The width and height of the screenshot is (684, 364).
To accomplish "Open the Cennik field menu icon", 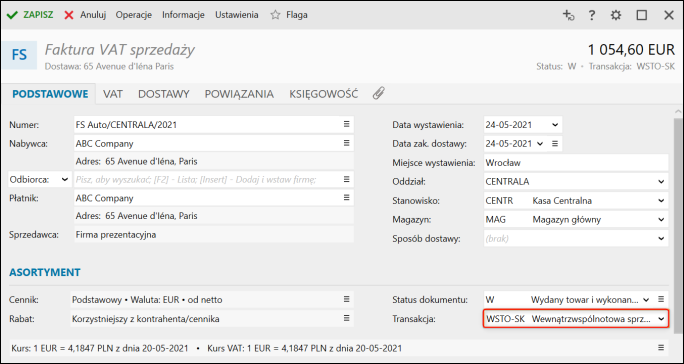I will click(346, 299).
